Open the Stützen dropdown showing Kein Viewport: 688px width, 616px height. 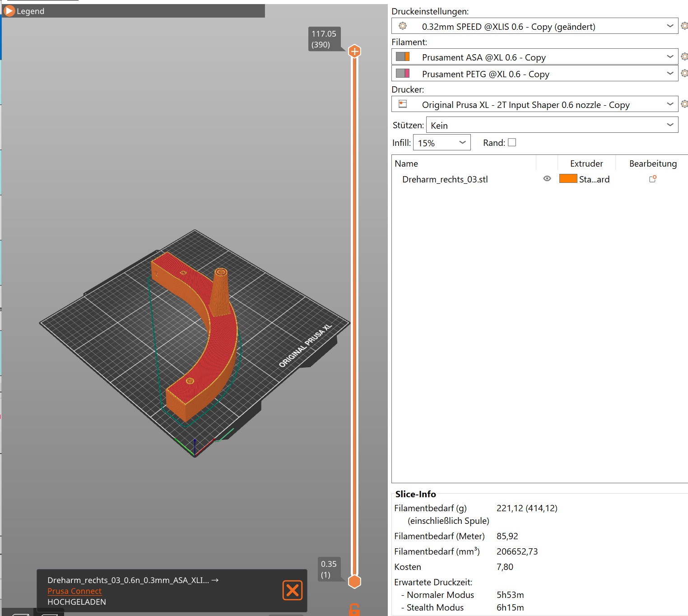pos(552,125)
